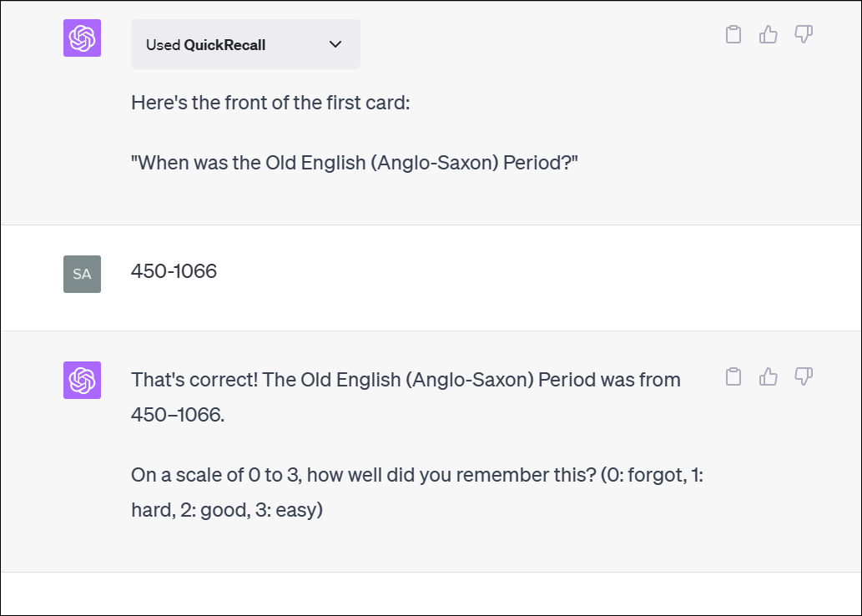
Task: Click the "450–1066." text in the reply
Action: [x=177, y=414]
